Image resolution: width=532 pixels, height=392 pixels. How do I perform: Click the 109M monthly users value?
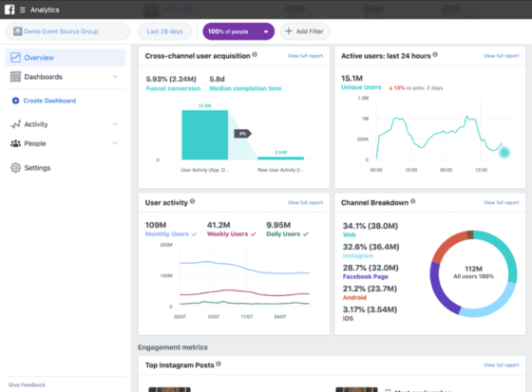[156, 225]
